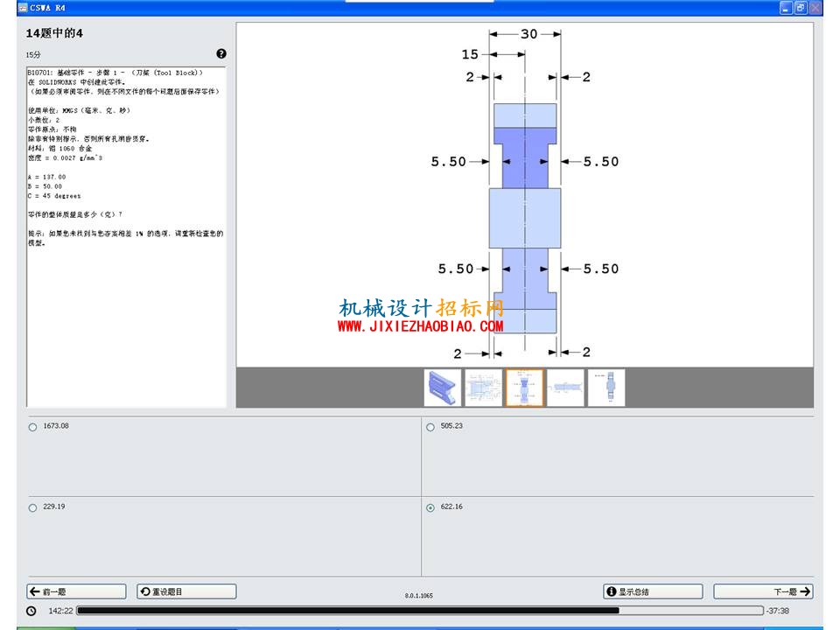Select answer option 229.19

[32, 507]
